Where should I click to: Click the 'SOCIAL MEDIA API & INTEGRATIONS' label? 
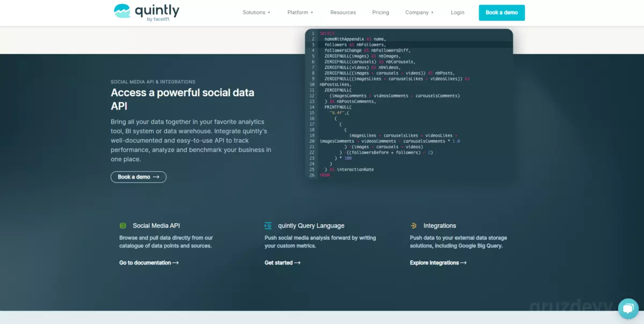(x=153, y=82)
